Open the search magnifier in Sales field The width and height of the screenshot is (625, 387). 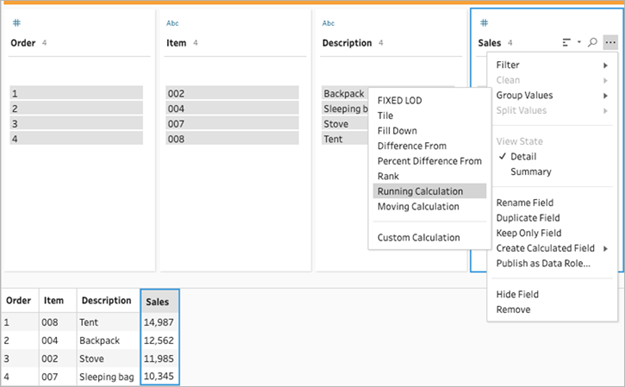[x=593, y=42]
